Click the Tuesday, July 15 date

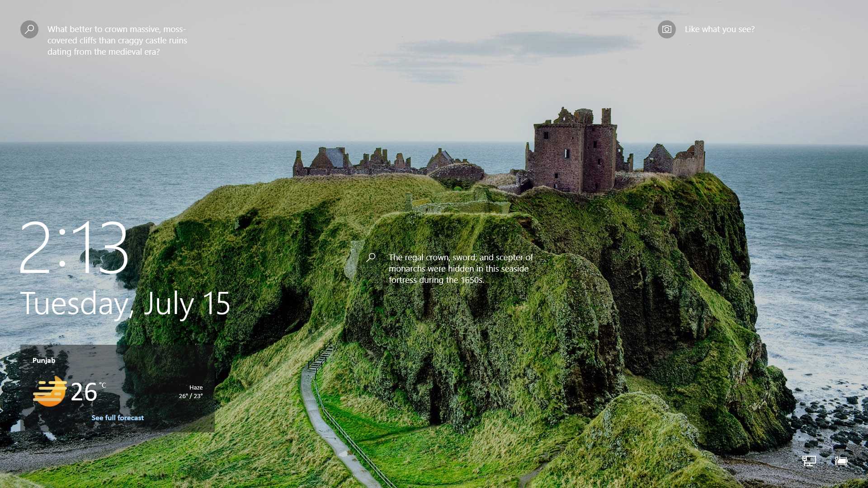(x=125, y=303)
